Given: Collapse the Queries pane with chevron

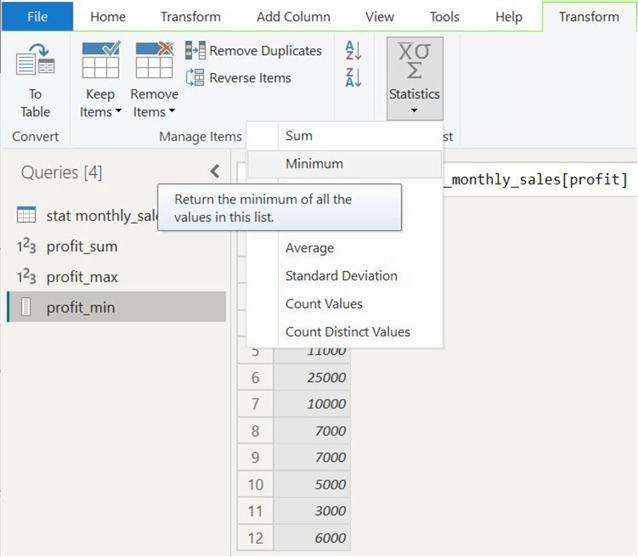Looking at the screenshot, I should (x=214, y=172).
